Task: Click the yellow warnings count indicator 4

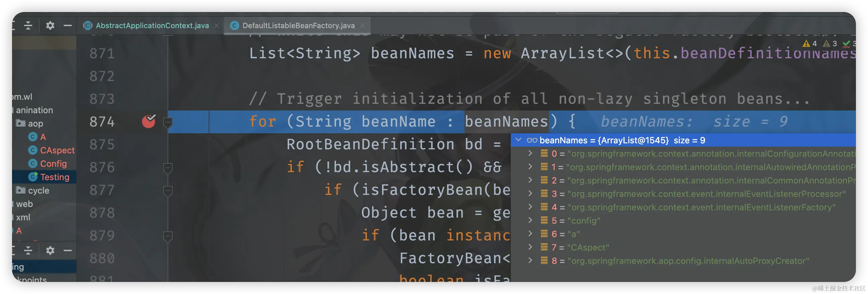Action: tap(810, 44)
